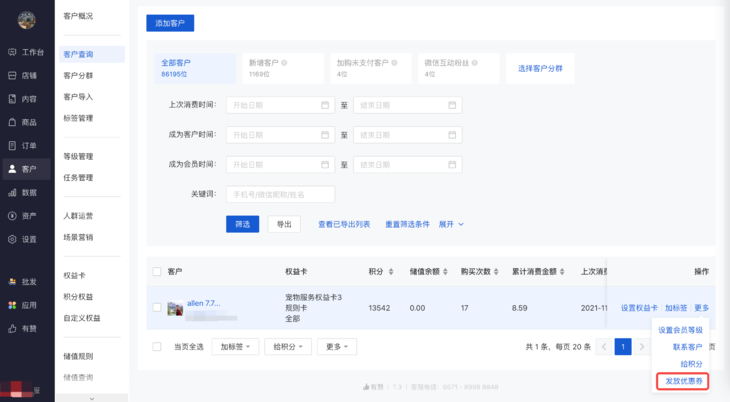Click the 资产 assets sidebar icon

pyautogui.click(x=12, y=216)
